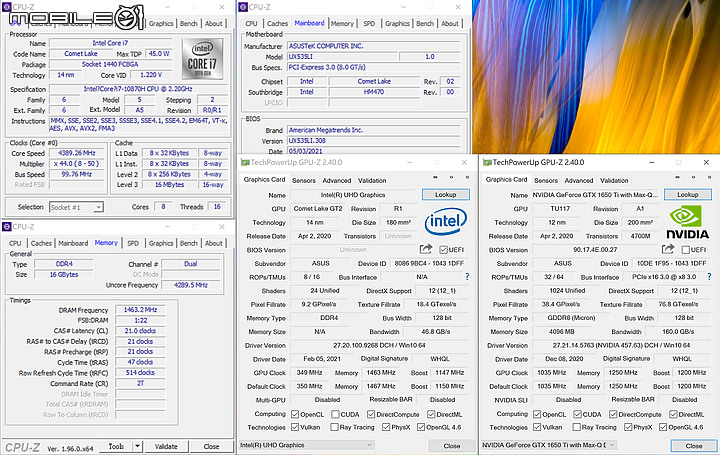
Task: Open Caches tab in the Mainboard CPU-Z window
Action: (277, 23)
